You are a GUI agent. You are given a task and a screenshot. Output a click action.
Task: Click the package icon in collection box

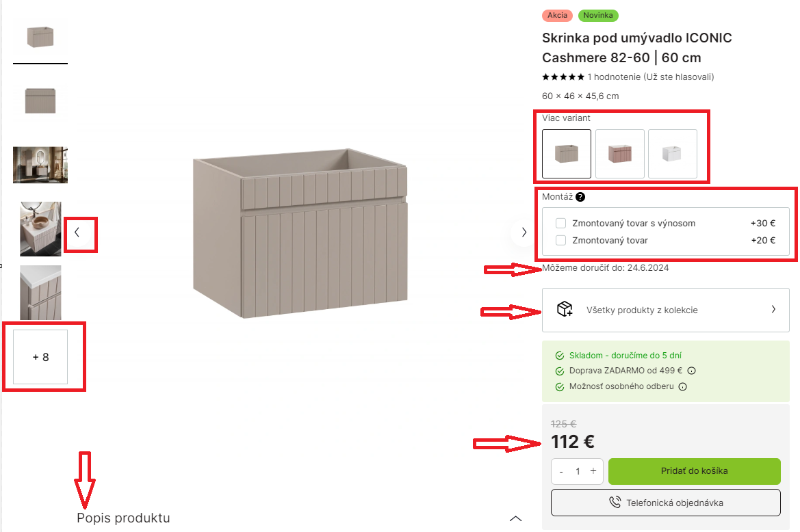click(565, 310)
